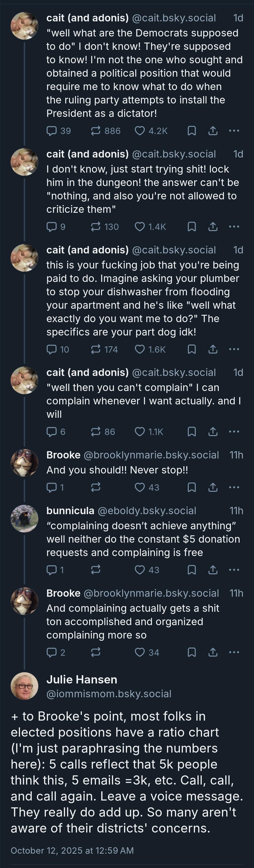Click the October 12, 2025 timestamp
The height and width of the screenshot is (868, 254).
coord(72,850)
